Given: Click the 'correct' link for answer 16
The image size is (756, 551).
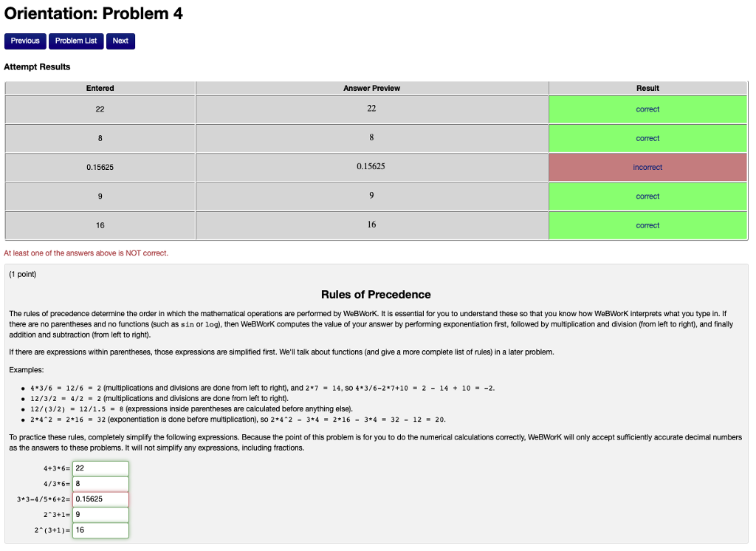Looking at the screenshot, I should tap(647, 225).
